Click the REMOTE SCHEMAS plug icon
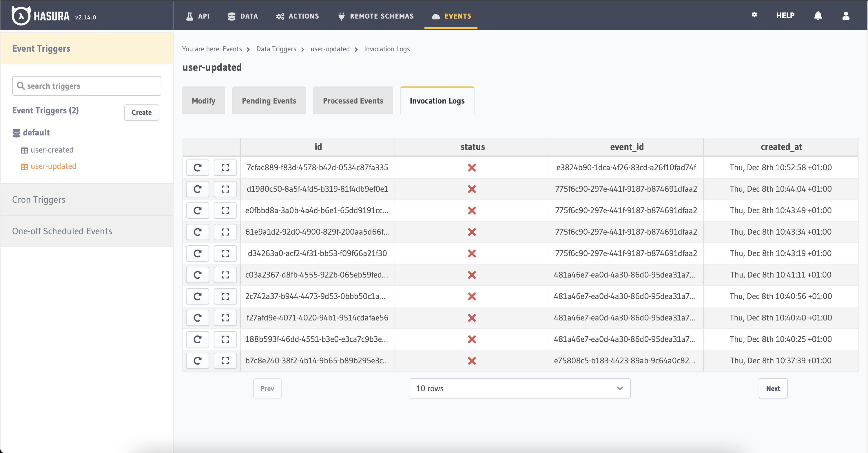Viewport: 868px width, 453px height. (341, 16)
